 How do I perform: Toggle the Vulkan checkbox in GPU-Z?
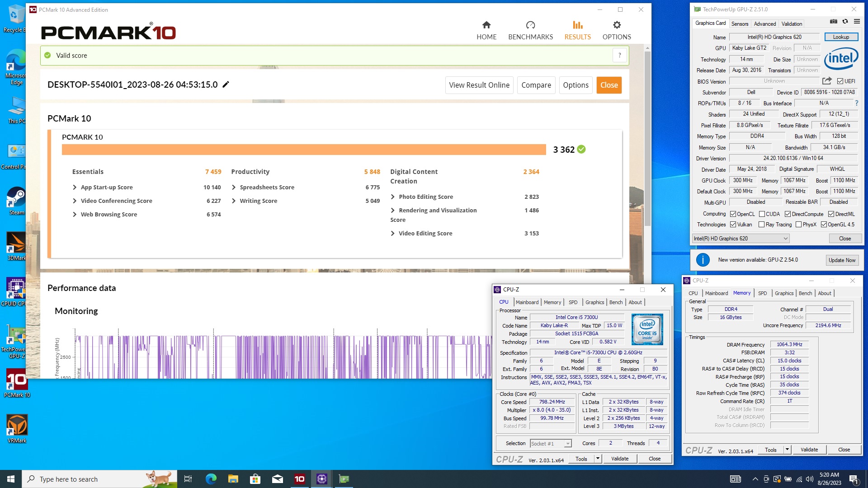(x=733, y=225)
